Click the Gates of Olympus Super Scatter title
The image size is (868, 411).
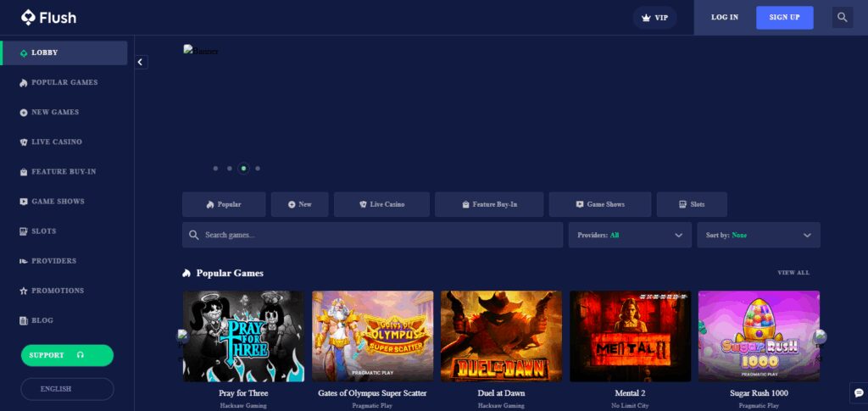pos(373,393)
